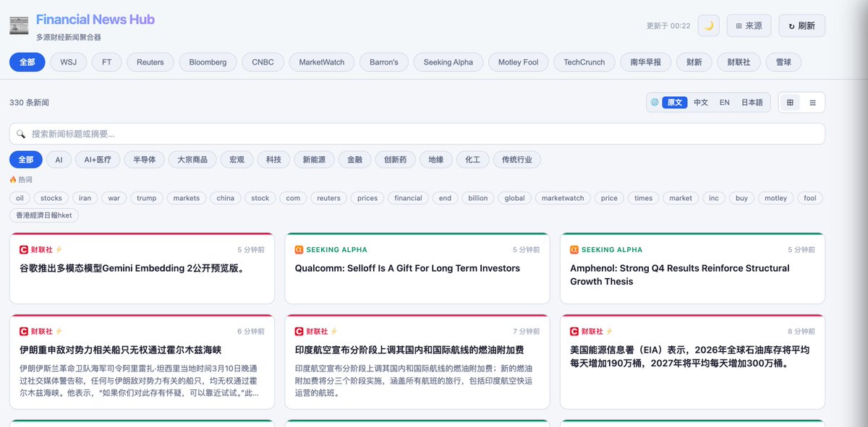Filter news by 南华早报 source
Screen dimensions: 868x427
(646, 62)
